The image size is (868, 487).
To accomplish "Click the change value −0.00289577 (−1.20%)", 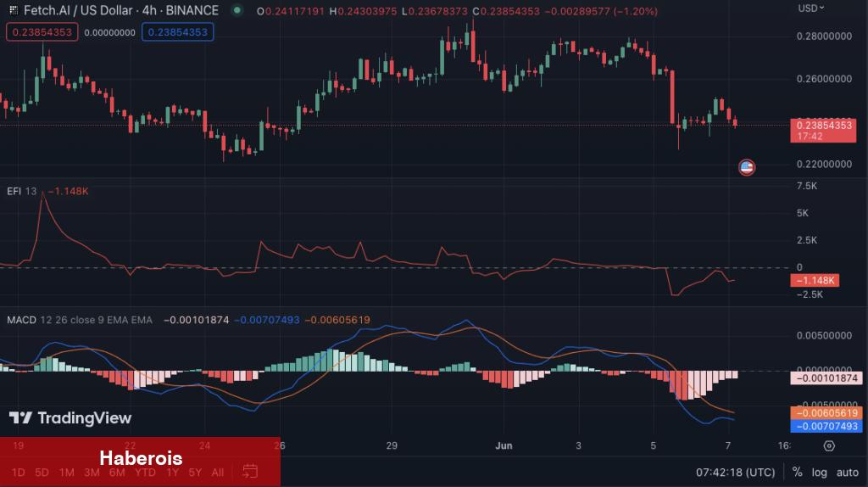I will pos(602,11).
